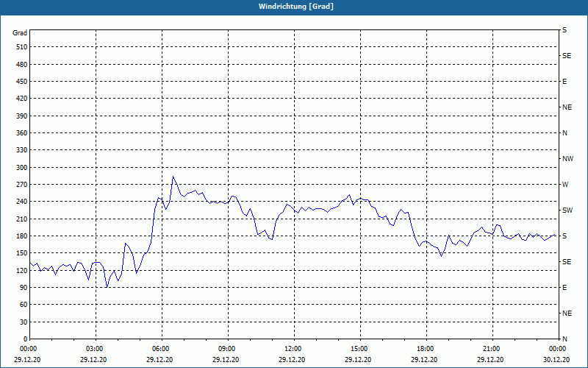Click the 420 y-axis value
588x368 pixels.
(x=22, y=99)
